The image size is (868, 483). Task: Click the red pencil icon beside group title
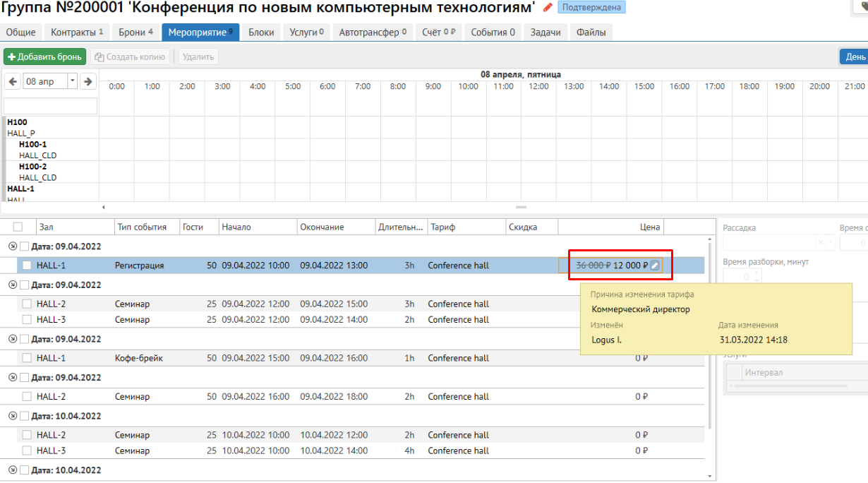click(548, 8)
